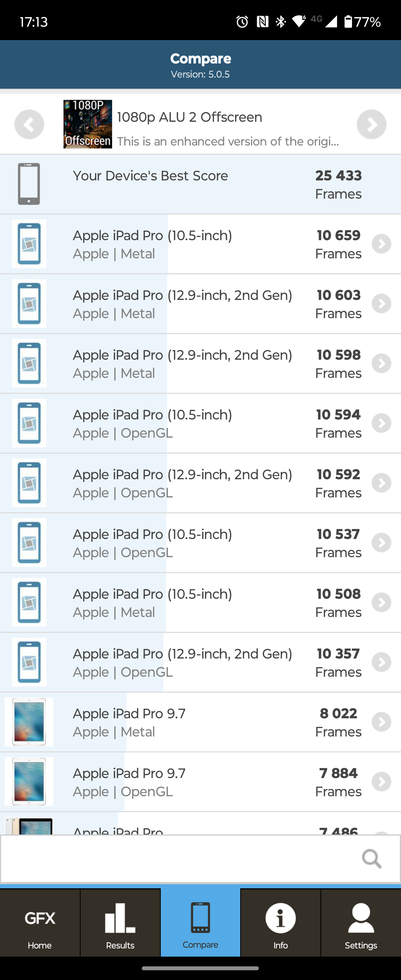Open the iPad Pro 9.7 OpenGL result
401x980 pixels.
tap(190, 782)
